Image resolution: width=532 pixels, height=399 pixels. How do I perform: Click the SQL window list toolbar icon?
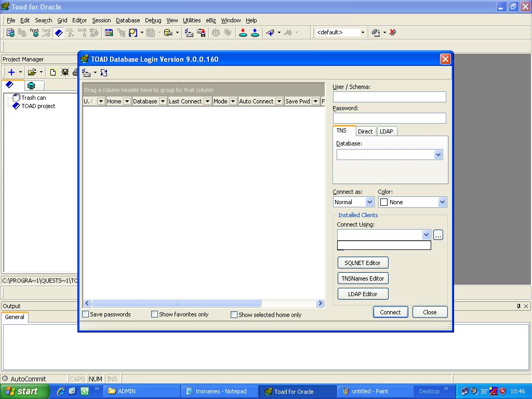click(x=109, y=33)
